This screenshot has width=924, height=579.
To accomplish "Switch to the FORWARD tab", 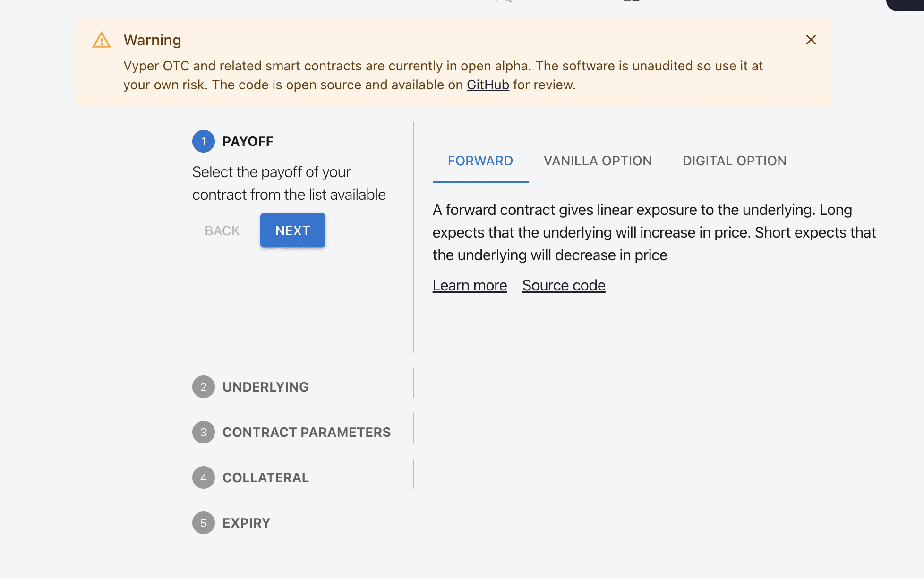I will [x=480, y=161].
